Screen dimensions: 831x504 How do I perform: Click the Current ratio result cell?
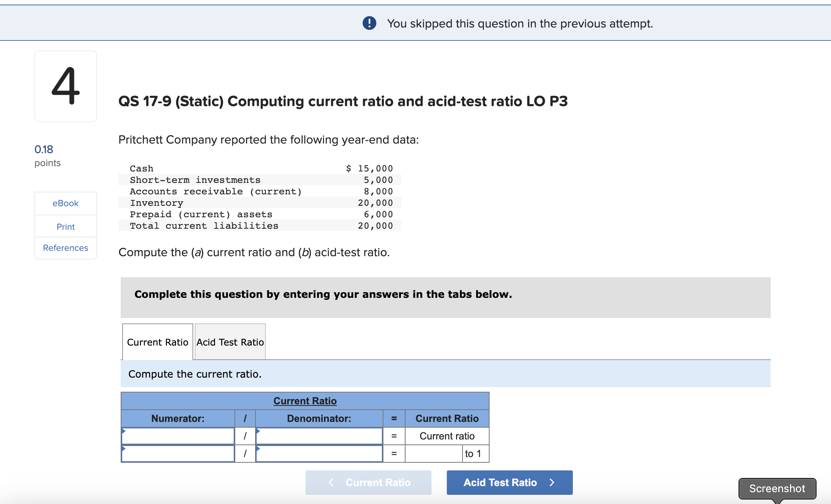click(x=447, y=436)
